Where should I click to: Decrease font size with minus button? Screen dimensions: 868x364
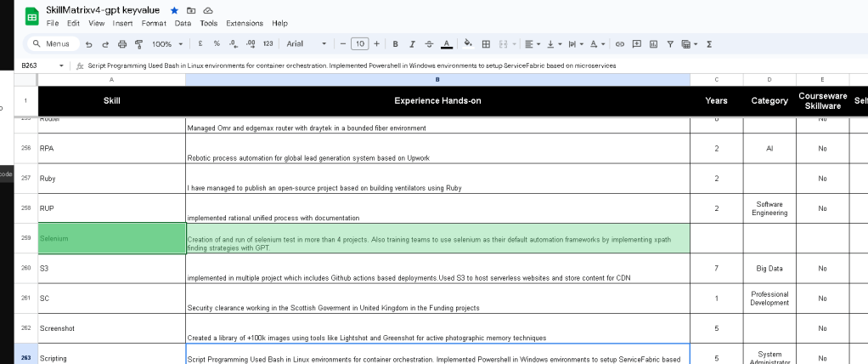(343, 43)
